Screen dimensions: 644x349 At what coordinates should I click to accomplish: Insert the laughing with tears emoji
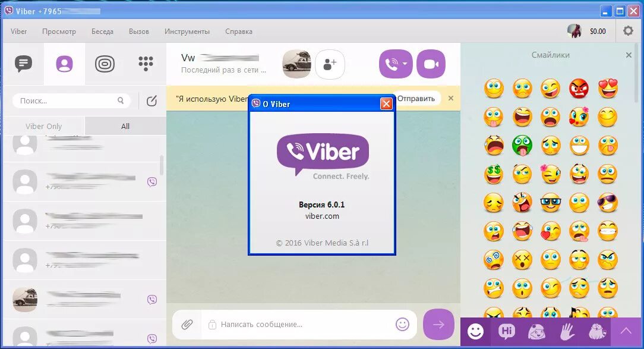522,231
